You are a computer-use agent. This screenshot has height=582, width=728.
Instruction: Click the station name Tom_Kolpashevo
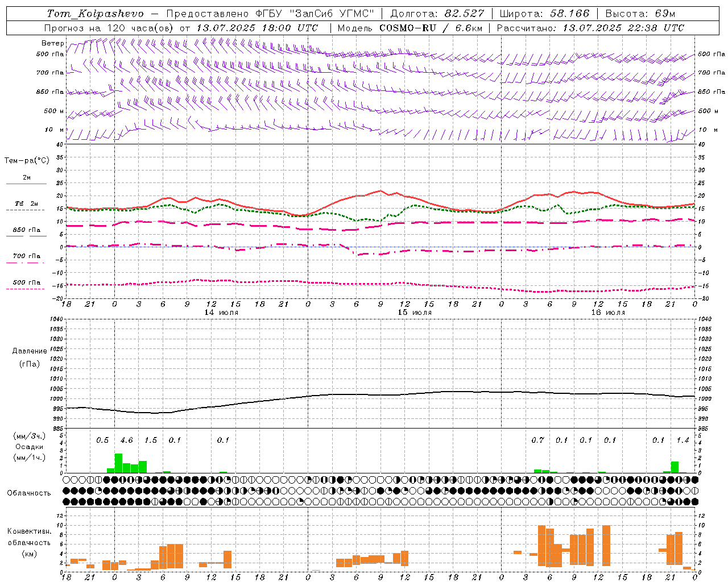click(95, 14)
